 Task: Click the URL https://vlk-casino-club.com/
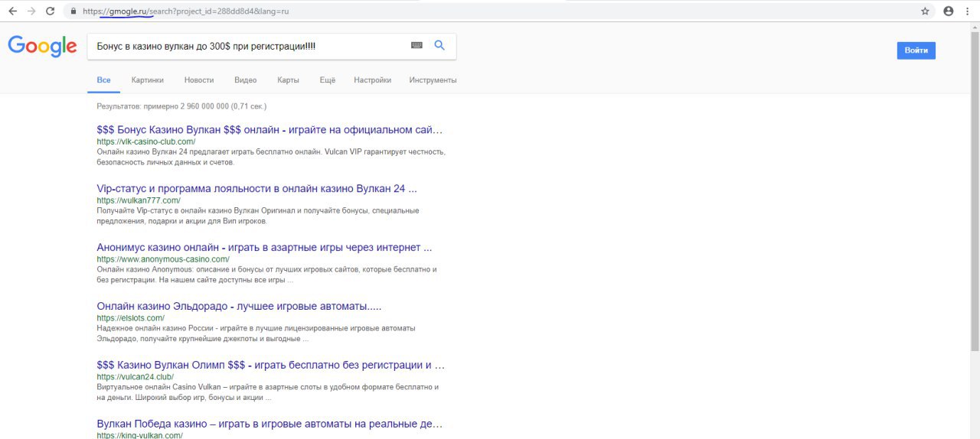[x=146, y=141]
